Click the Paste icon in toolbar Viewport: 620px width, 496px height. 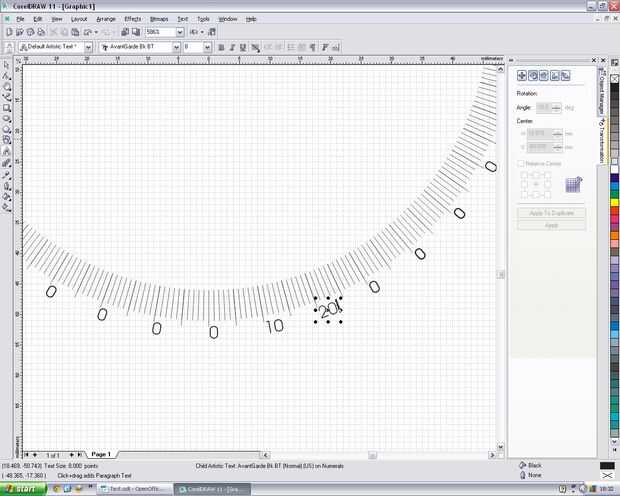coord(75,32)
